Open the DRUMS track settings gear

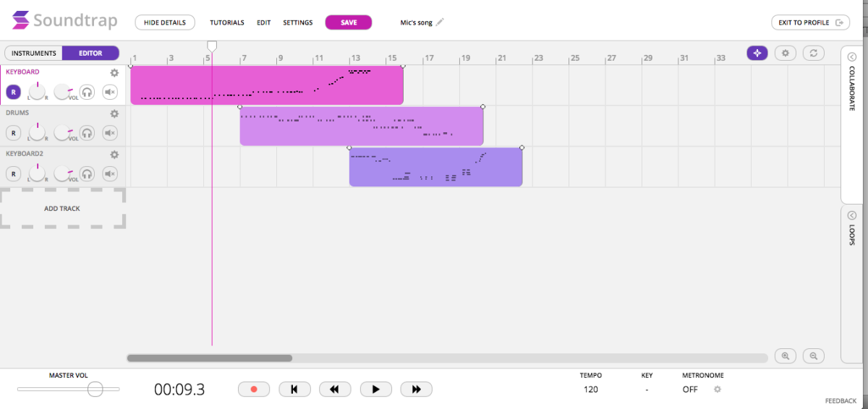click(x=114, y=113)
